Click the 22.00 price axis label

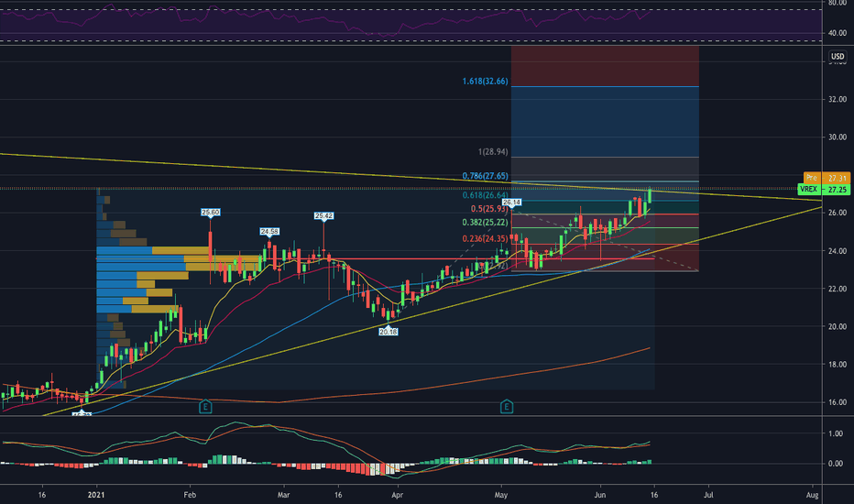838,289
